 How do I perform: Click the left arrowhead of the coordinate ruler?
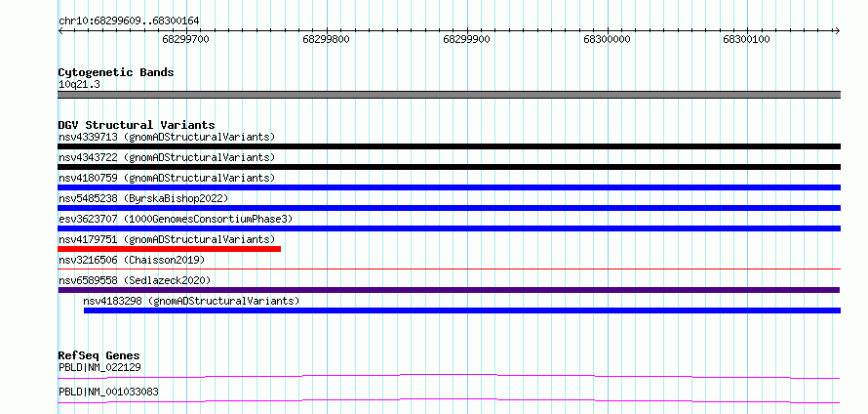(60, 30)
